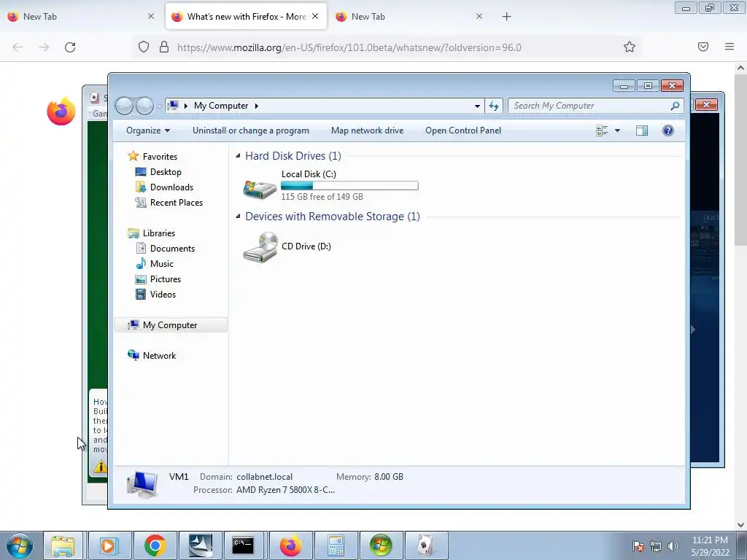Screen dimensions: 747x560
Task: Switch to the last New Tab
Action: [x=410, y=17]
